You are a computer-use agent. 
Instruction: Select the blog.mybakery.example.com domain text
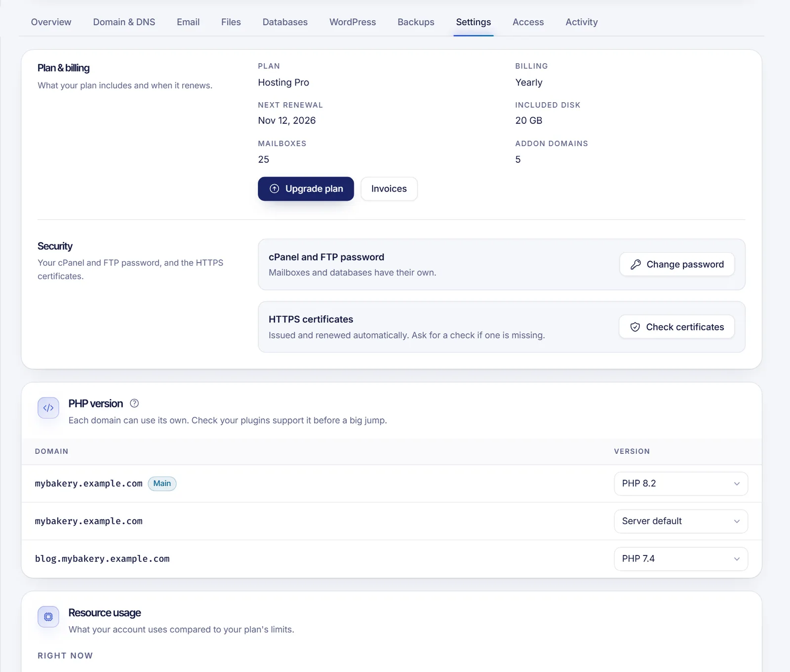click(102, 559)
